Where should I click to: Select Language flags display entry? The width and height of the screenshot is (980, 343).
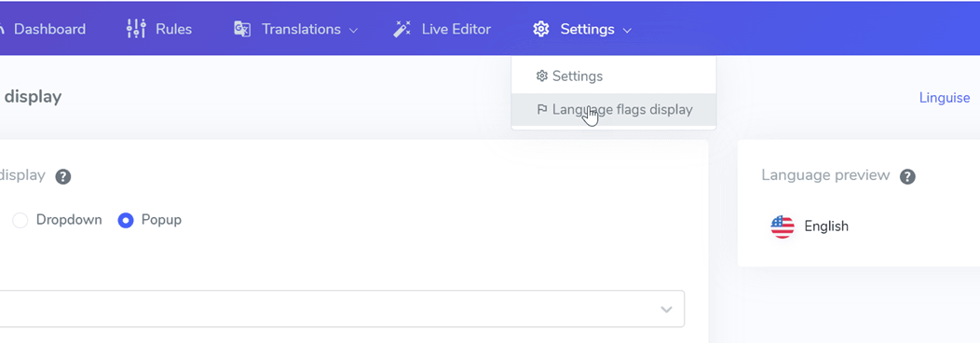click(613, 109)
